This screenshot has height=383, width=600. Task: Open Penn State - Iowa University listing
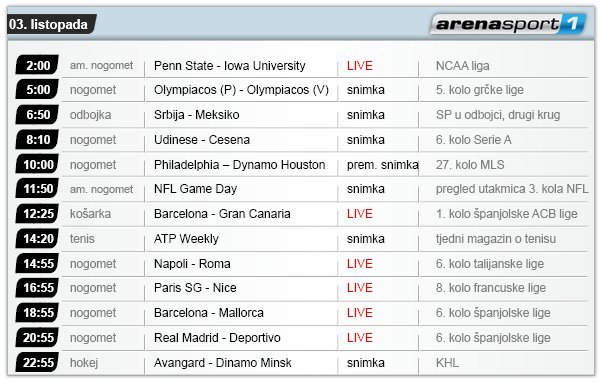[x=230, y=66]
